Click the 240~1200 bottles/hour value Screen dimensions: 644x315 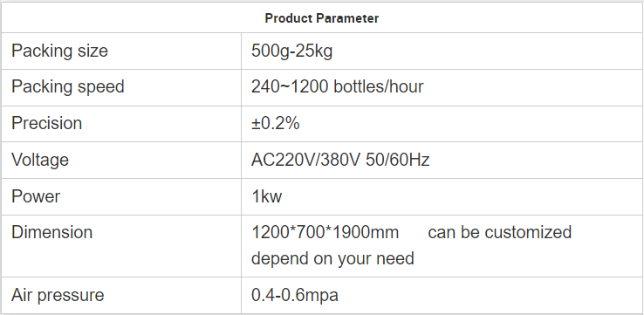pyautogui.click(x=337, y=87)
